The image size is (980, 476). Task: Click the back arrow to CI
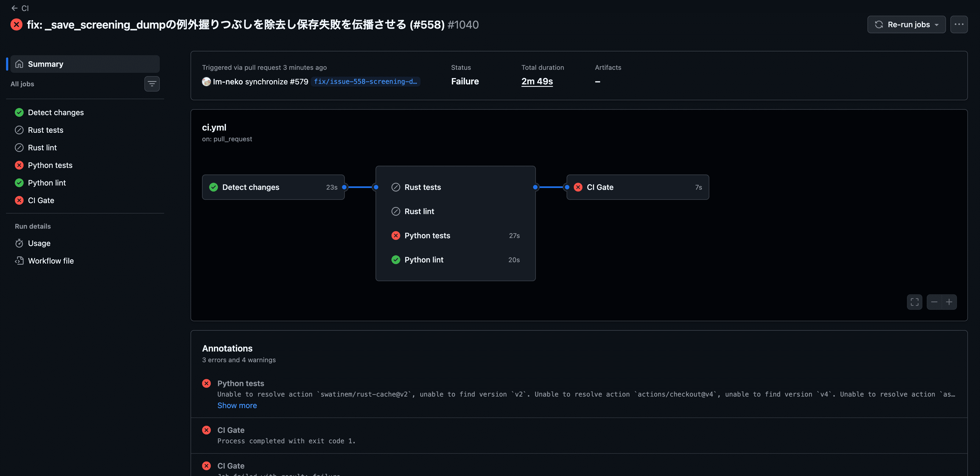(15, 8)
